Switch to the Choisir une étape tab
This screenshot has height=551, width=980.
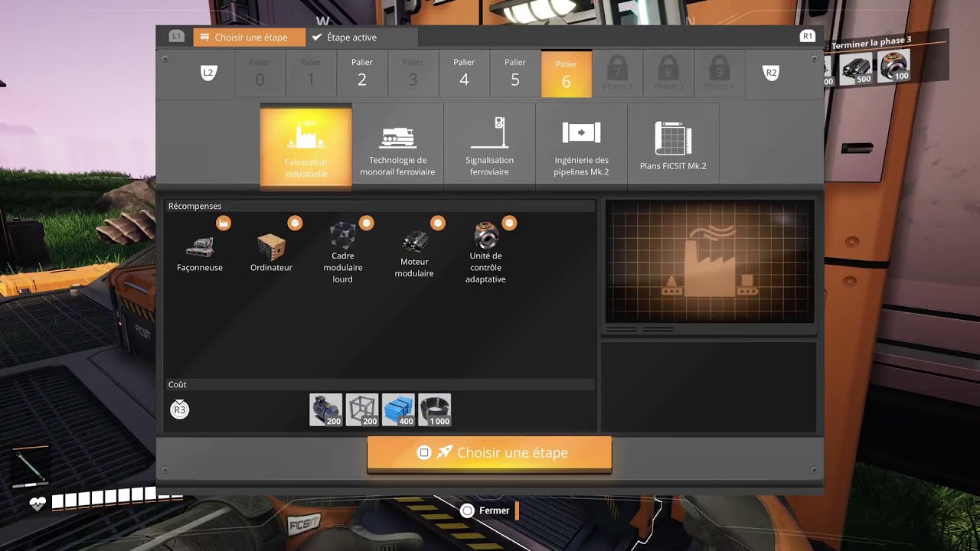249,37
